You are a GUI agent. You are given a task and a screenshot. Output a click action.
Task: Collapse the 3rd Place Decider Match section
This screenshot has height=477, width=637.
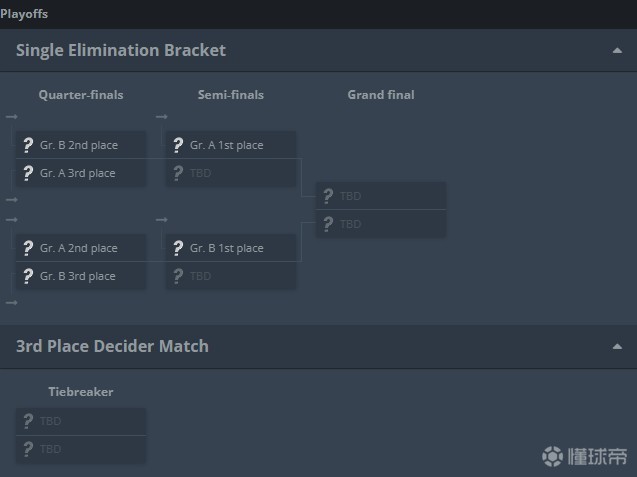617,346
